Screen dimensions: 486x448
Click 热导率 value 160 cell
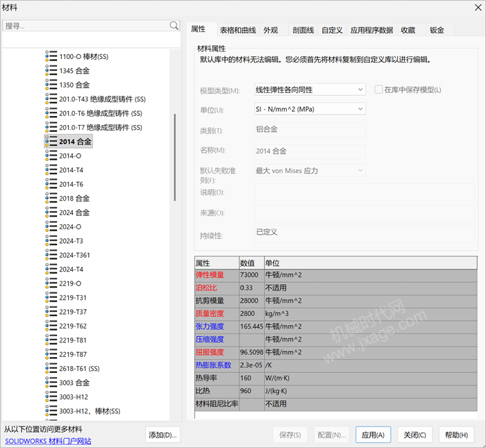point(251,378)
